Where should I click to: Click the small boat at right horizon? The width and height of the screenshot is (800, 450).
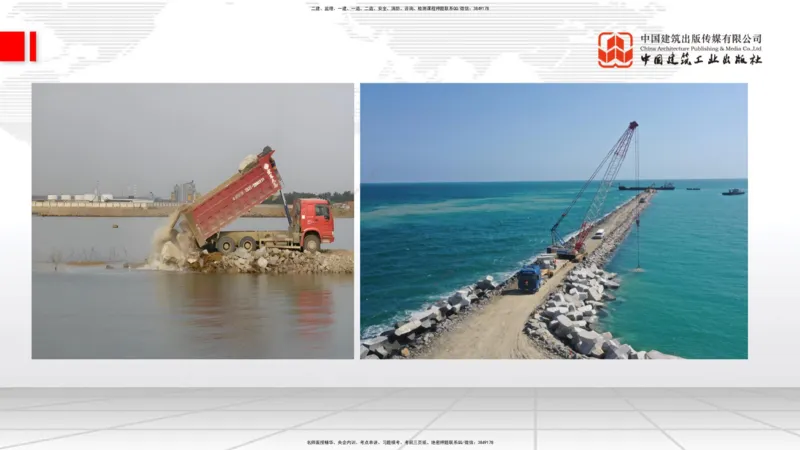pyautogui.click(x=733, y=191)
